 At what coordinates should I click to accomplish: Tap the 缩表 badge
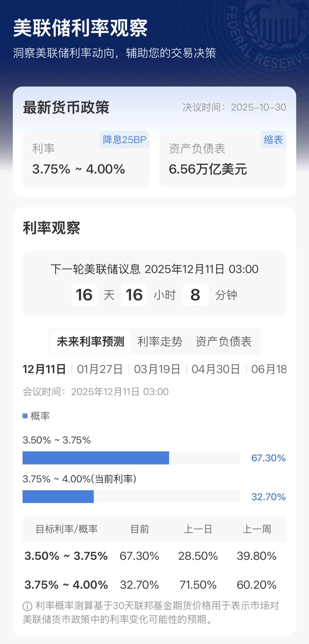tap(273, 140)
